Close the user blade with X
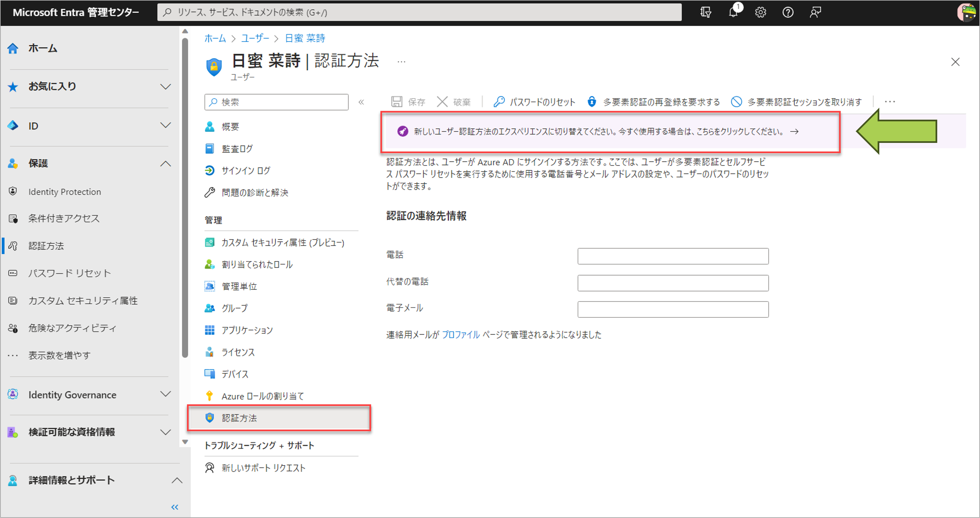980x518 pixels. click(x=955, y=62)
